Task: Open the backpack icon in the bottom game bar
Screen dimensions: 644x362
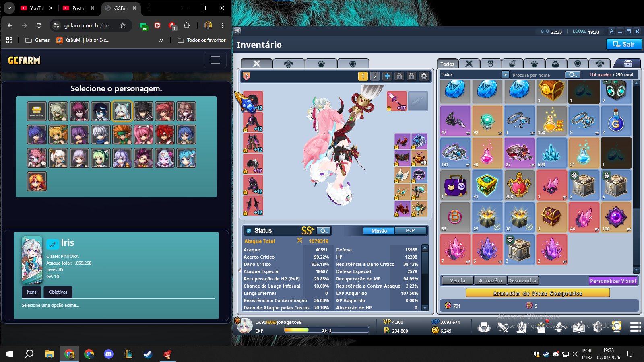Action: click(x=484, y=327)
